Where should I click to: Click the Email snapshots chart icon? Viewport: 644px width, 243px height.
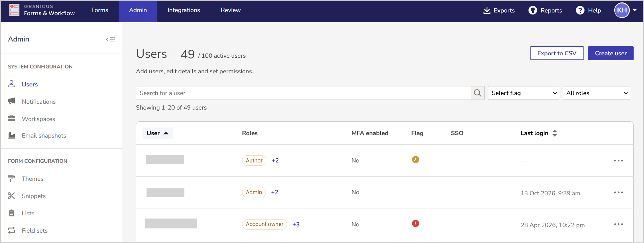pos(11,135)
